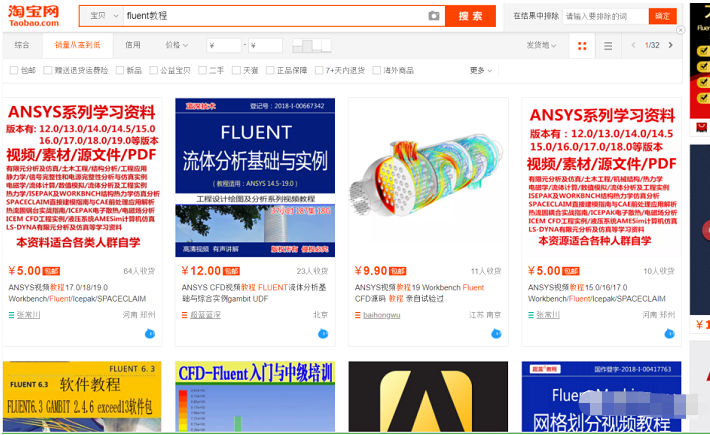The height and width of the screenshot is (435, 710).
Task: Open the 宝贝 search type dropdown
Action: pyautogui.click(x=102, y=16)
